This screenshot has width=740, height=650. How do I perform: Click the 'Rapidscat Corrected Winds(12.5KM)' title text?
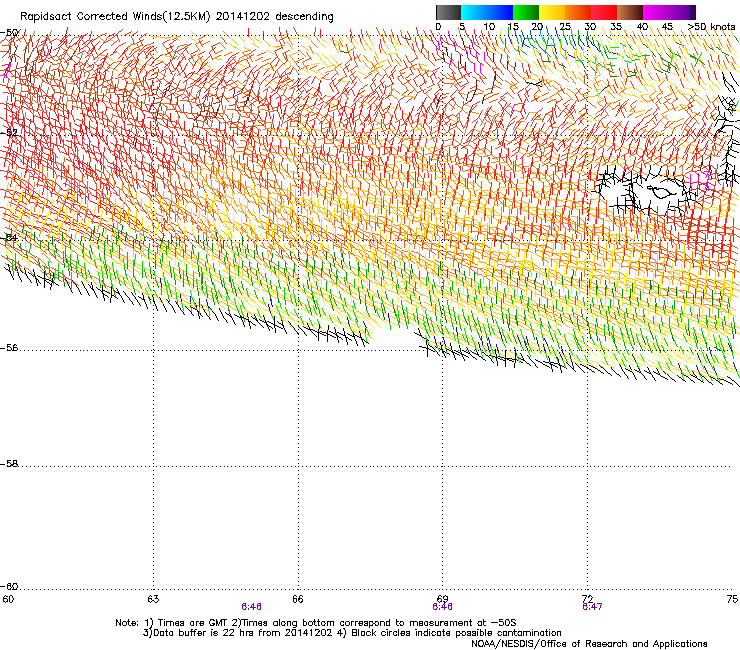[x=115, y=17]
